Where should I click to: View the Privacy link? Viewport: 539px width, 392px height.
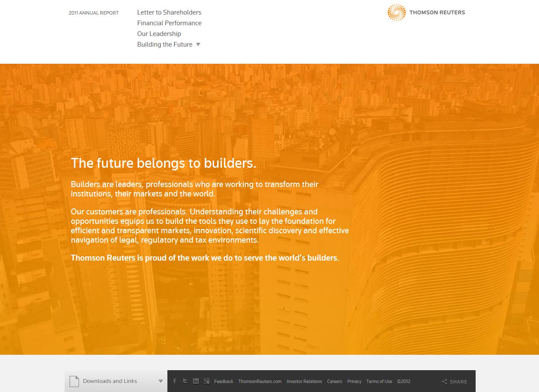tap(354, 381)
